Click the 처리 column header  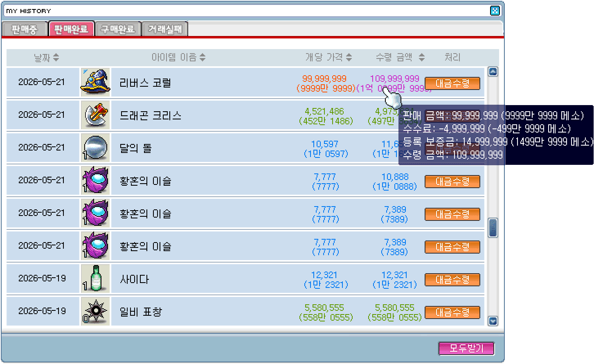pos(452,58)
